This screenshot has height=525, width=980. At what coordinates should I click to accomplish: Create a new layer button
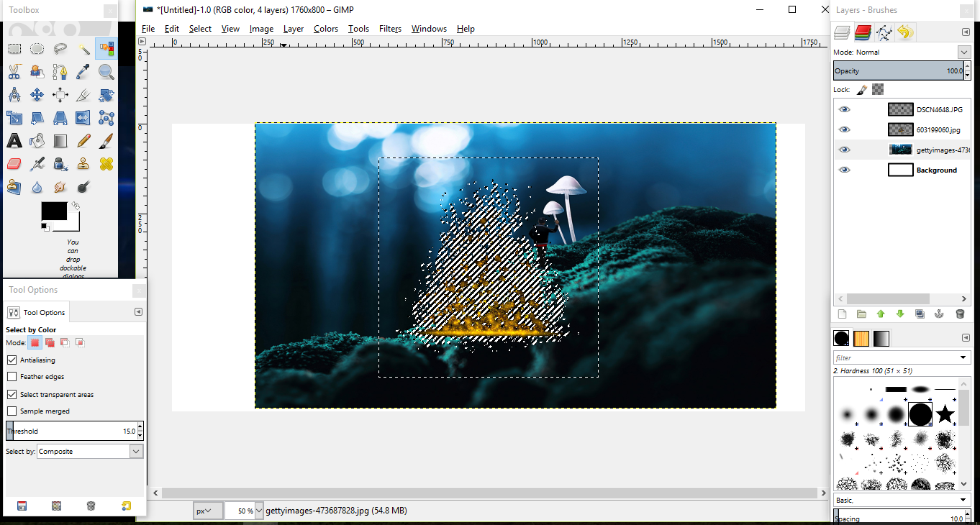pos(842,314)
